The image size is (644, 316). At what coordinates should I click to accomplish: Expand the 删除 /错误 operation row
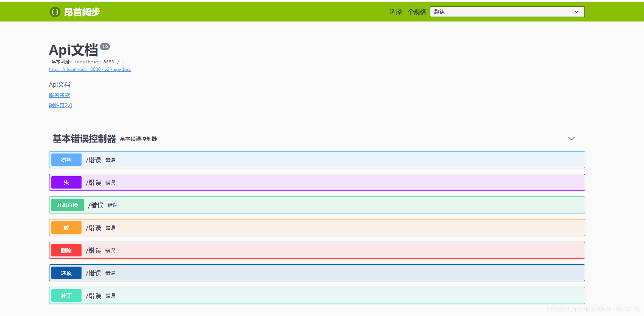317,250
